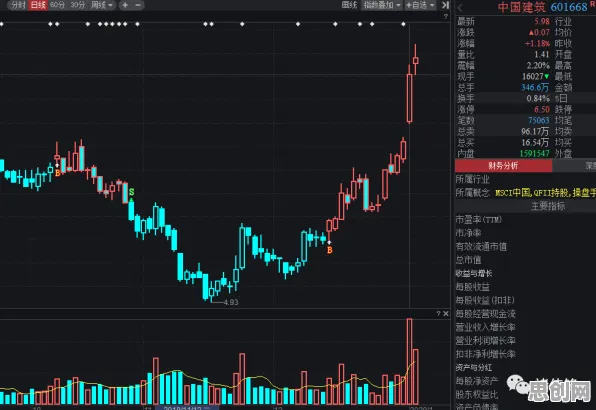
Task: Click the tallest red volume bar
Action: [409, 361]
